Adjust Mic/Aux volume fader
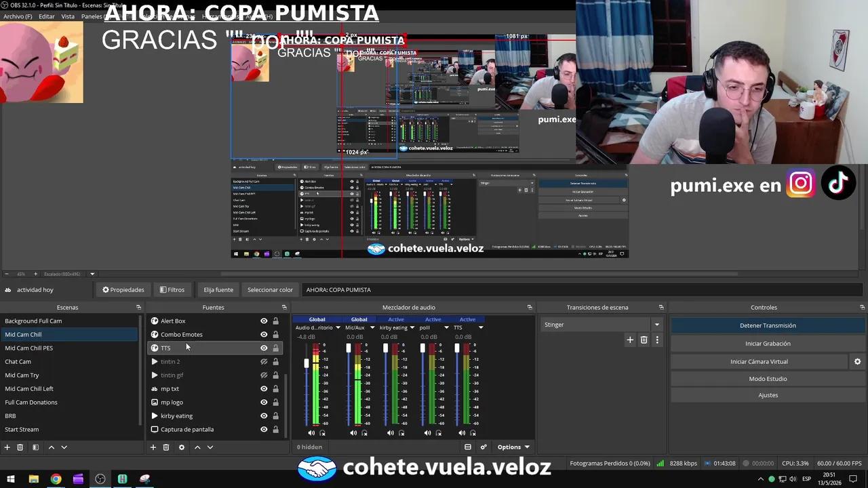868x488 pixels. [x=349, y=348]
